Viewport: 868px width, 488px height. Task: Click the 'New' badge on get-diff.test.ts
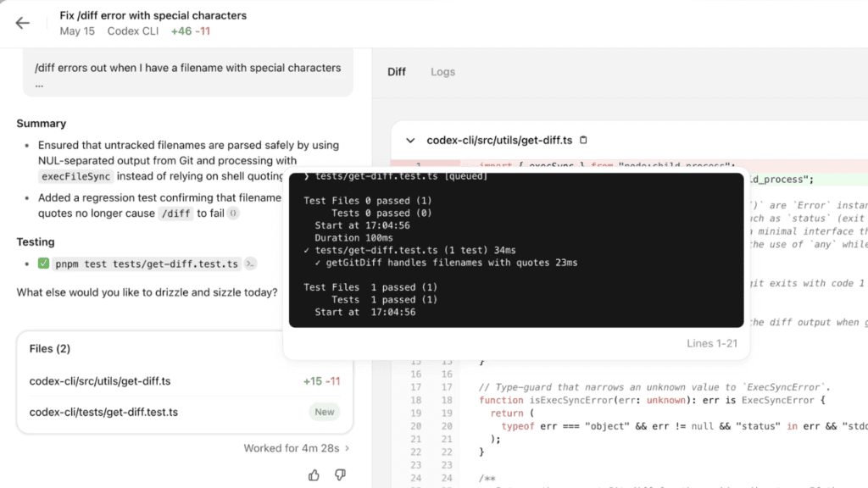325,413
